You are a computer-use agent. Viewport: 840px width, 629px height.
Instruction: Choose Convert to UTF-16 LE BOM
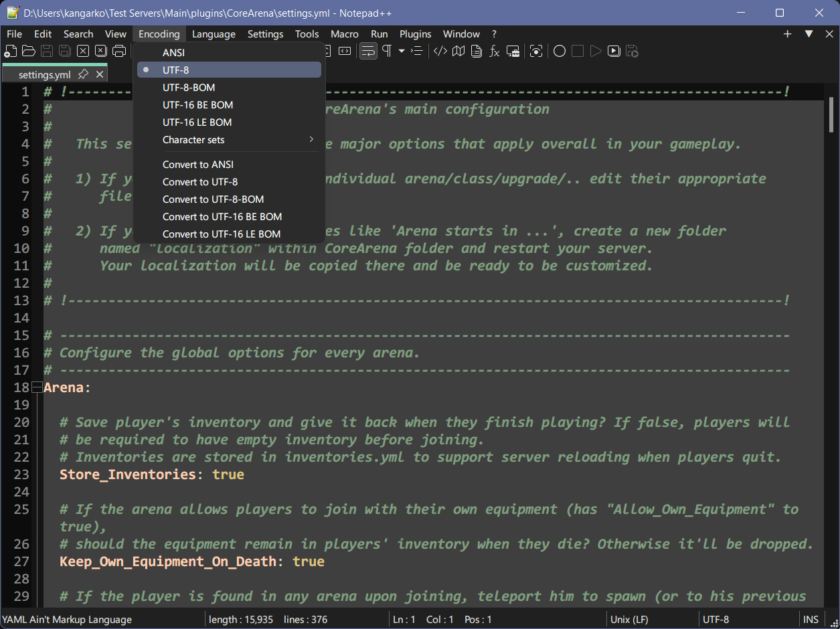click(229, 234)
